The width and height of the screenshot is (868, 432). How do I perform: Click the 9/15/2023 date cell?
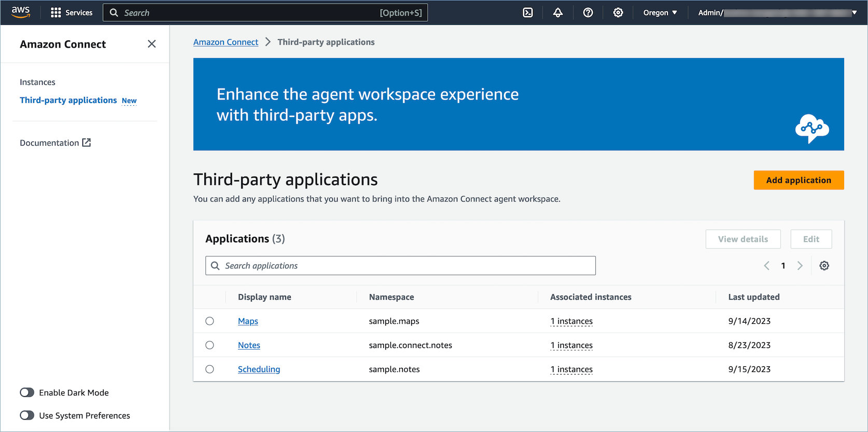[749, 369]
